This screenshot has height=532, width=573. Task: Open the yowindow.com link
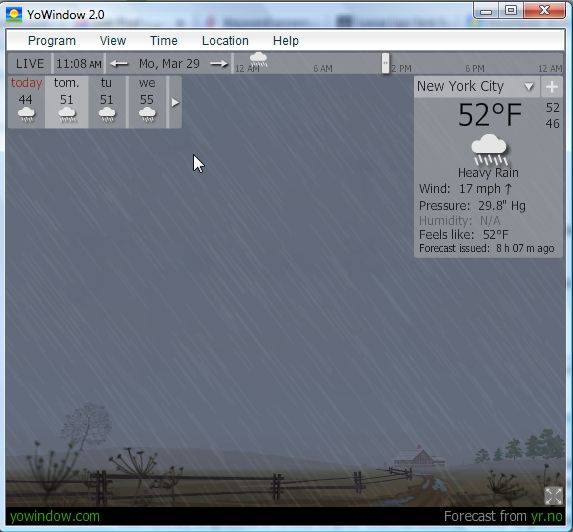55,516
